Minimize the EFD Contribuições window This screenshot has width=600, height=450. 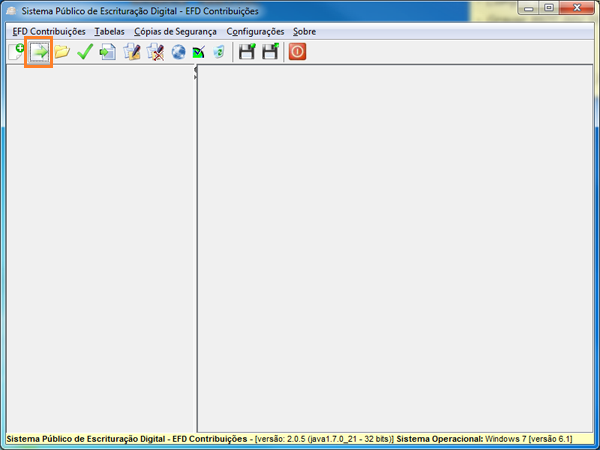[x=528, y=8]
